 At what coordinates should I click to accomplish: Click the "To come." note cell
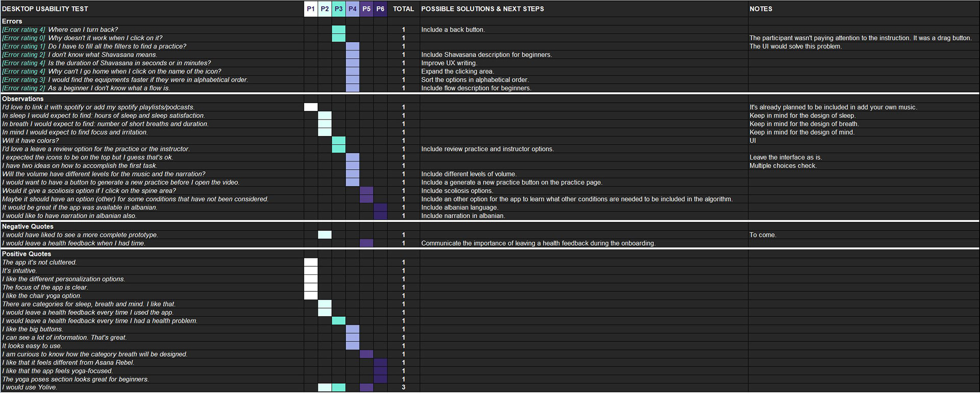(763, 235)
